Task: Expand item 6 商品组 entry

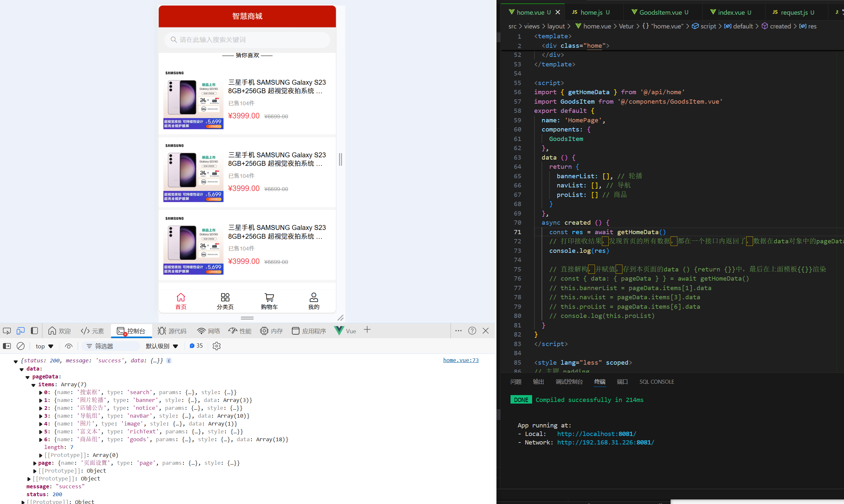Action: tap(41, 440)
